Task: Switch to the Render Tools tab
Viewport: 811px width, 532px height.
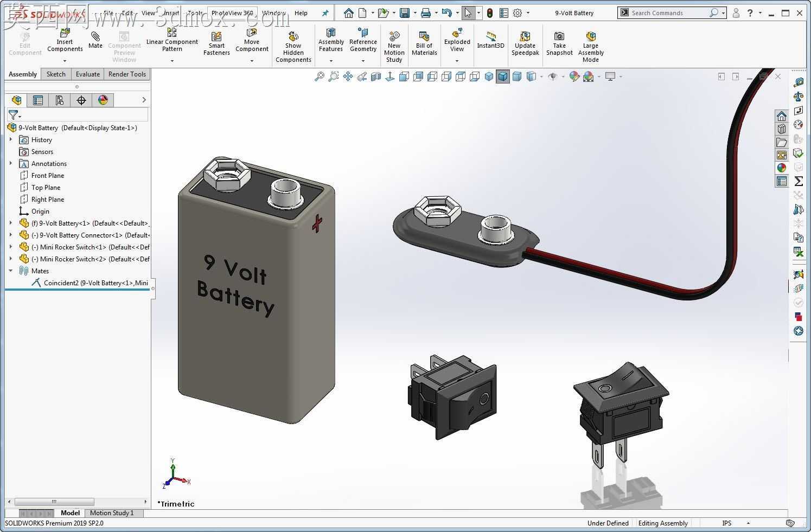Action: pyautogui.click(x=127, y=74)
